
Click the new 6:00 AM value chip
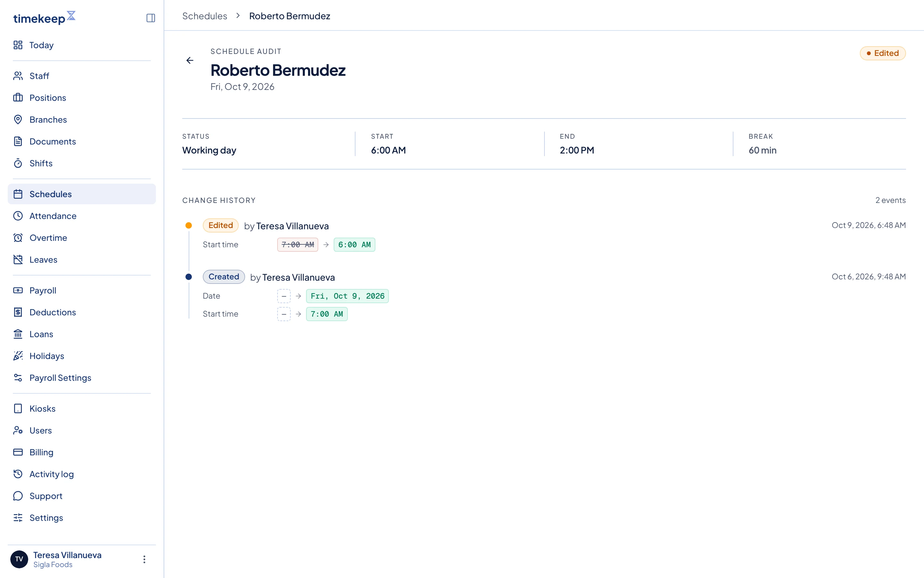coord(354,245)
